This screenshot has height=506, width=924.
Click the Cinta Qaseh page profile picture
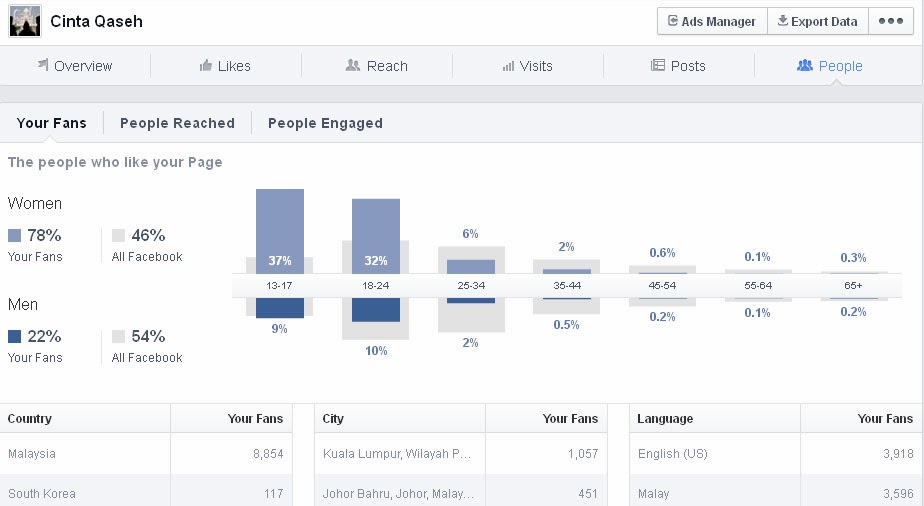pos(25,21)
